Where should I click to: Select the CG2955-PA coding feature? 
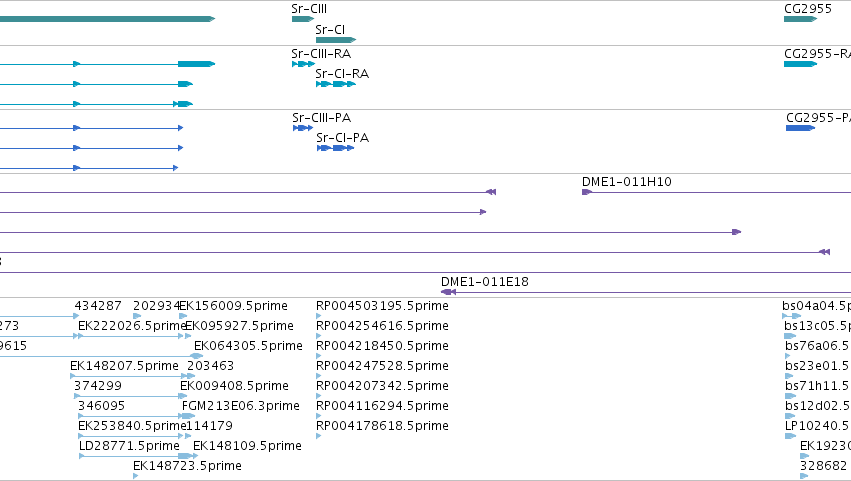(801, 128)
